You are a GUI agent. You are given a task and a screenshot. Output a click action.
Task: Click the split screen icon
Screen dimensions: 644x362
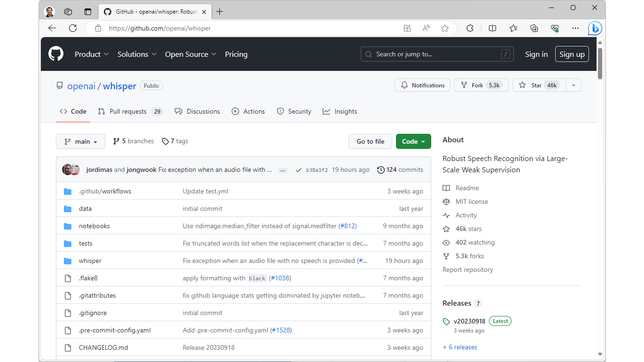pos(492,28)
